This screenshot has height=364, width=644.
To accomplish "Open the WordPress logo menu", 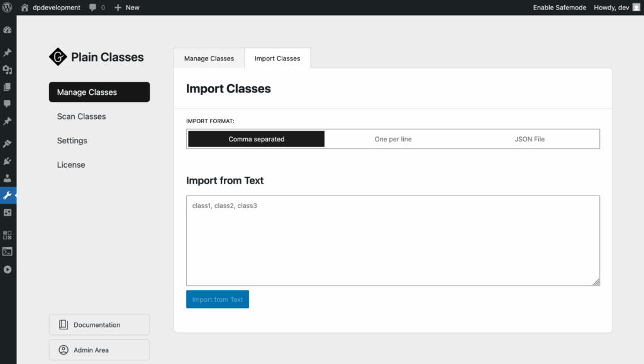I will 7,8.
